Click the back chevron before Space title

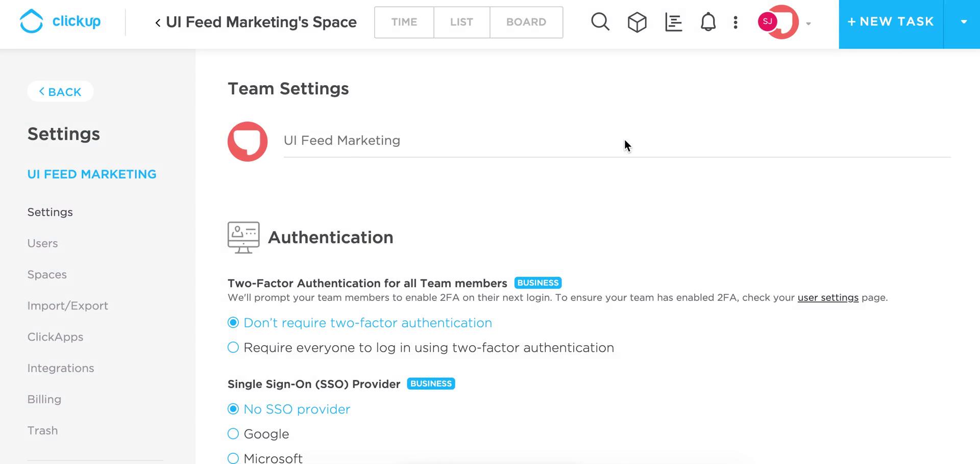(158, 22)
